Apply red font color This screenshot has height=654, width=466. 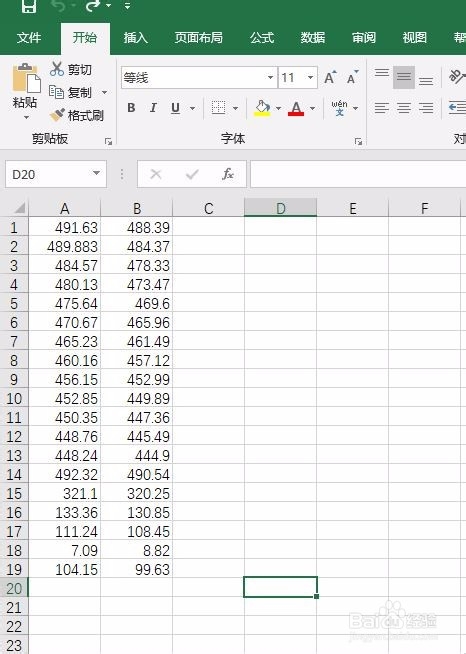296,108
